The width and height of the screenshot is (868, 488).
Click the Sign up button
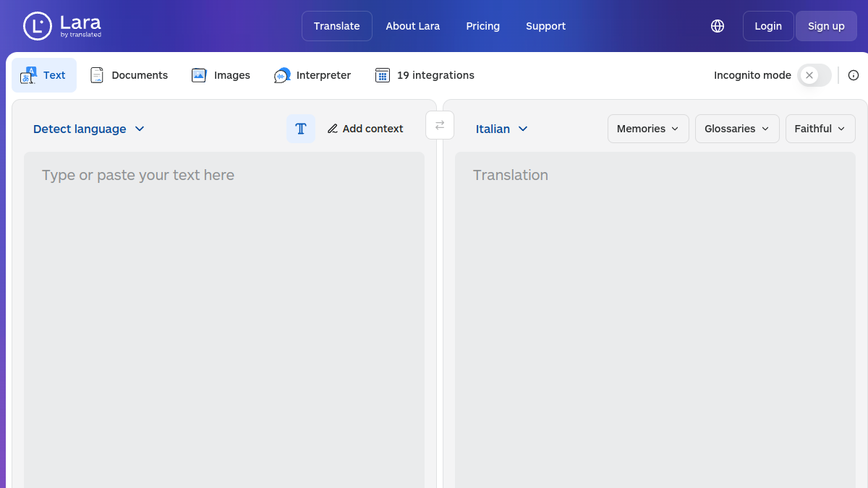pyautogui.click(x=827, y=26)
